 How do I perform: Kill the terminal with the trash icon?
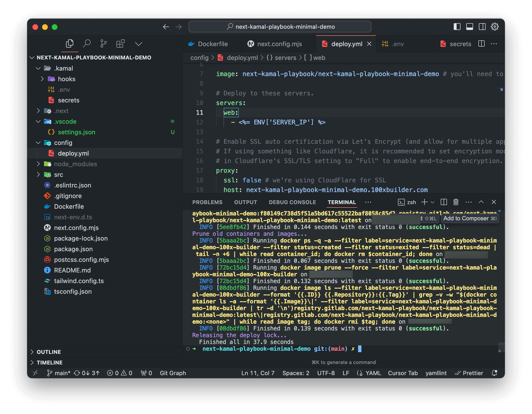point(456,202)
